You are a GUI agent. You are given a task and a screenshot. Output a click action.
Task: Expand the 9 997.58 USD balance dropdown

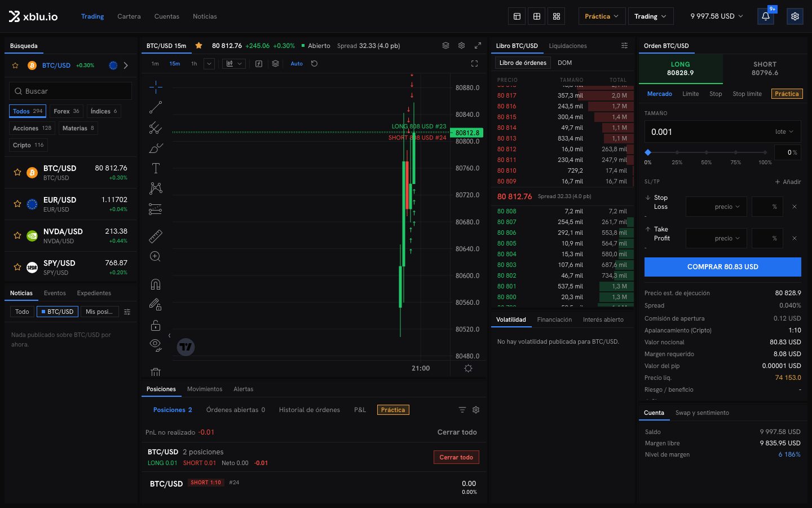[x=717, y=16]
